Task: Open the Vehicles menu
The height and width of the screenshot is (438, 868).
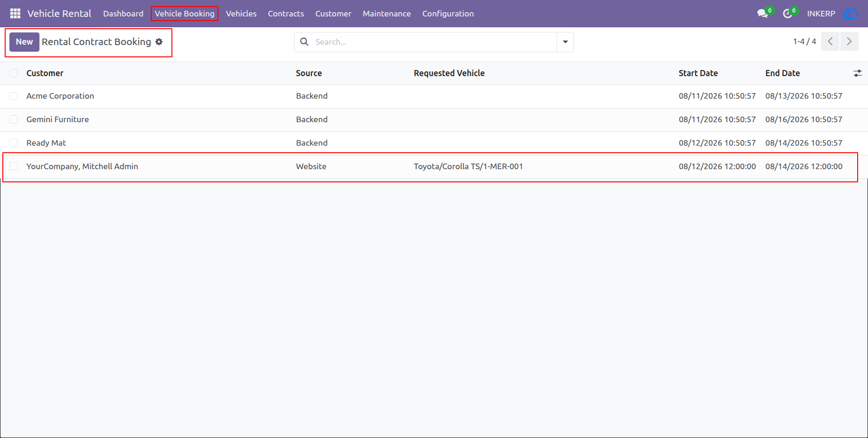Action: [x=241, y=14]
